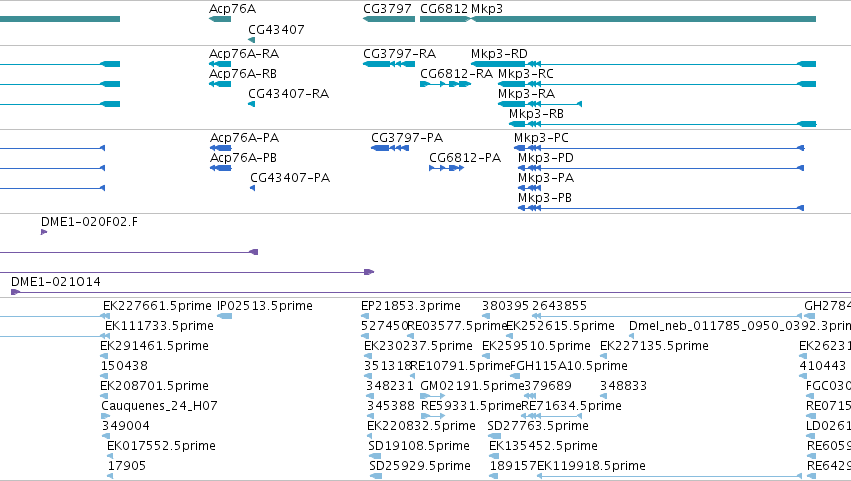This screenshot has width=851, height=481.
Task: Select Dmel_neb_011785_0950_0392 feature
Action: [740, 326]
